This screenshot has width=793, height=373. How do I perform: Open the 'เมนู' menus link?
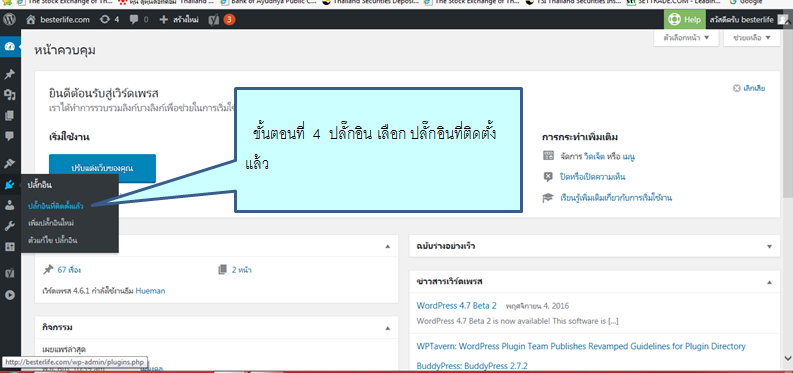[x=629, y=157]
